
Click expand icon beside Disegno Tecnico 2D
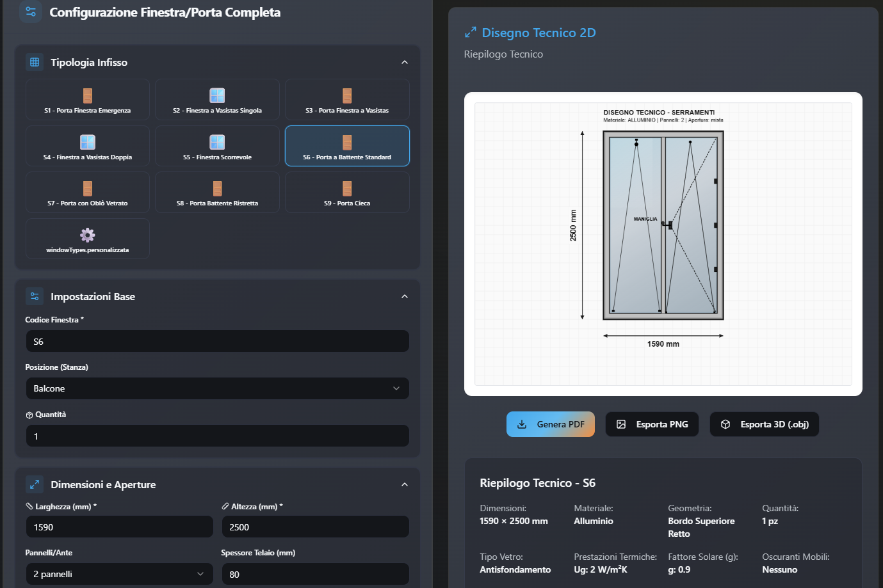pyautogui.click(x=471, y=33)
